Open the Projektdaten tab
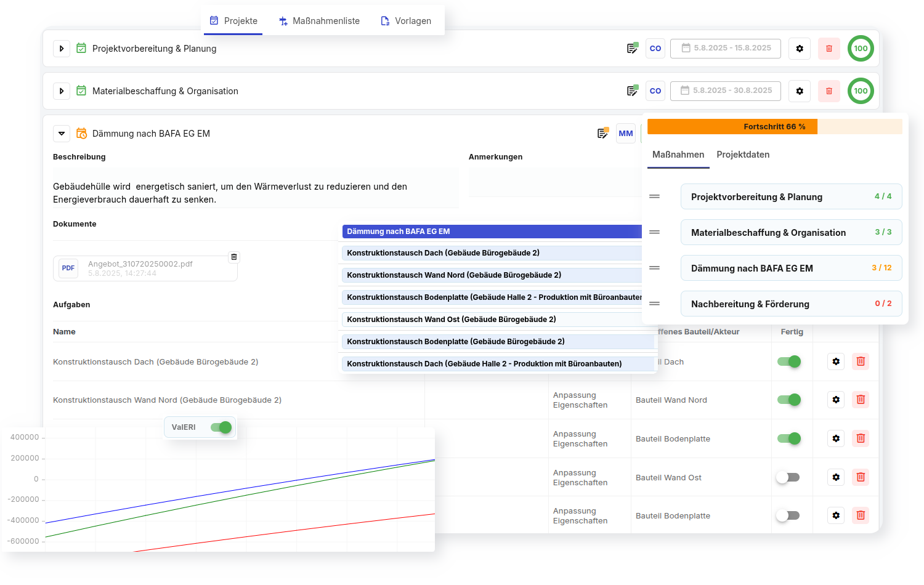Viewport: 924px width, 585px height. pyautogui.click(x=743, y=155)
